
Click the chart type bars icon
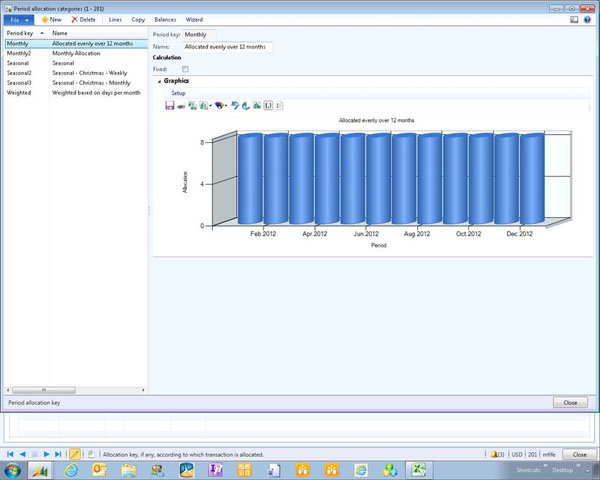pos(192,106)
